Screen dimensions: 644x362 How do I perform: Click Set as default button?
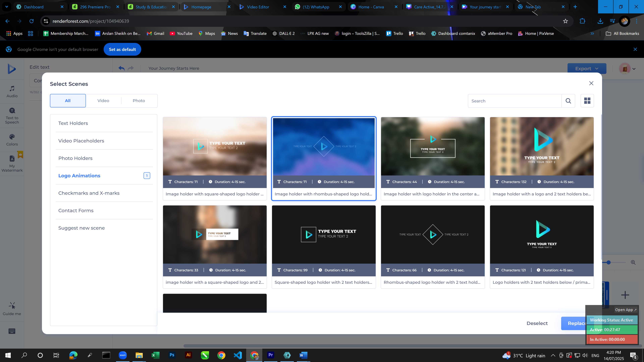click(x=122, y=49)
